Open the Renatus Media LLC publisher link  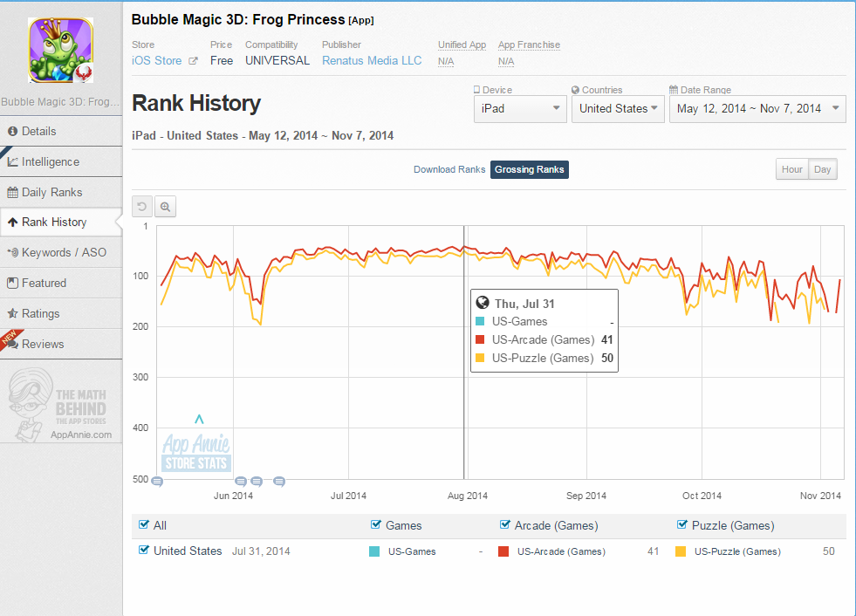tap(372, 60)
